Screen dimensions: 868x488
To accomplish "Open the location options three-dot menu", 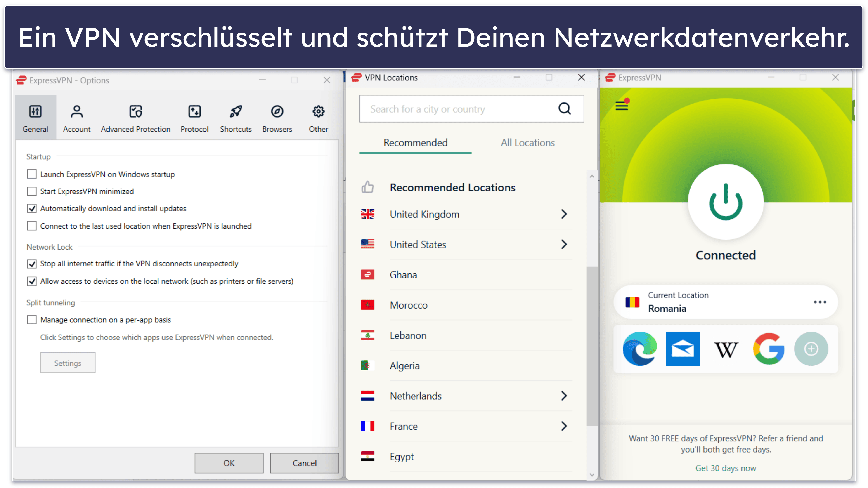I will 819,302.
